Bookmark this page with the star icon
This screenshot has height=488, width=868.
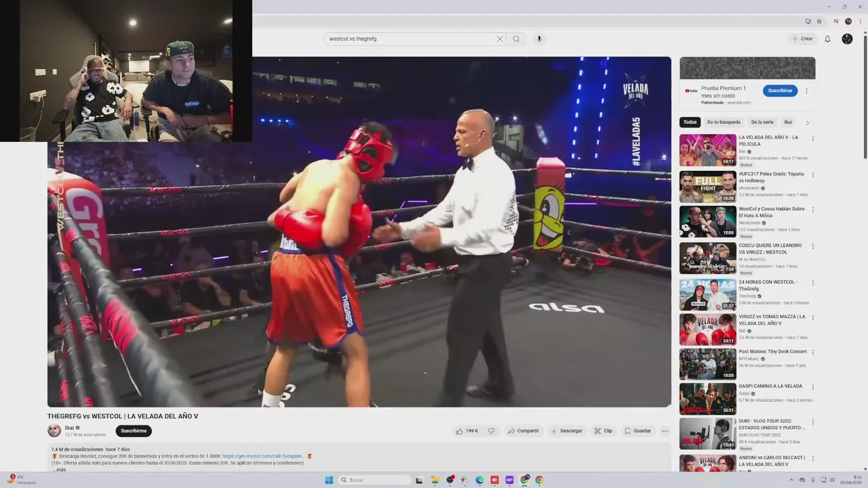coord(818,21)
